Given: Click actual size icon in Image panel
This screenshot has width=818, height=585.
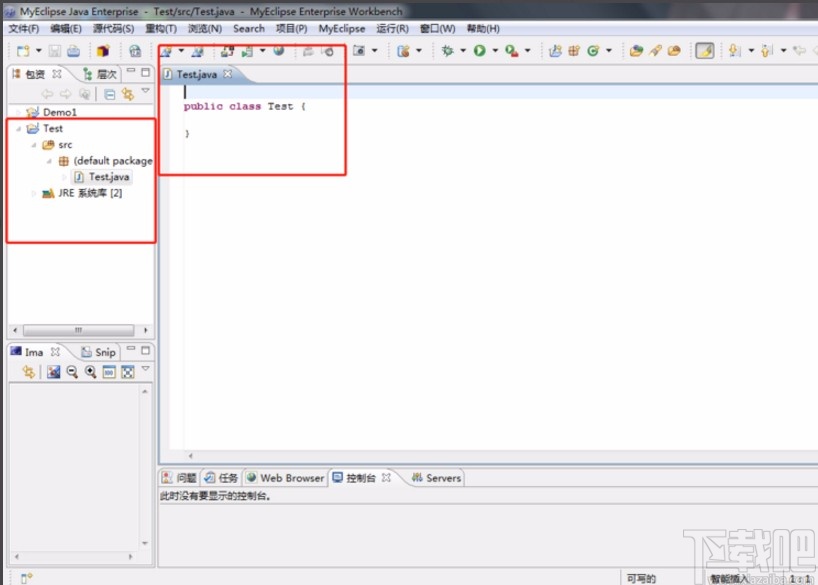Looking at the screenshot, I should coord(109,372).
